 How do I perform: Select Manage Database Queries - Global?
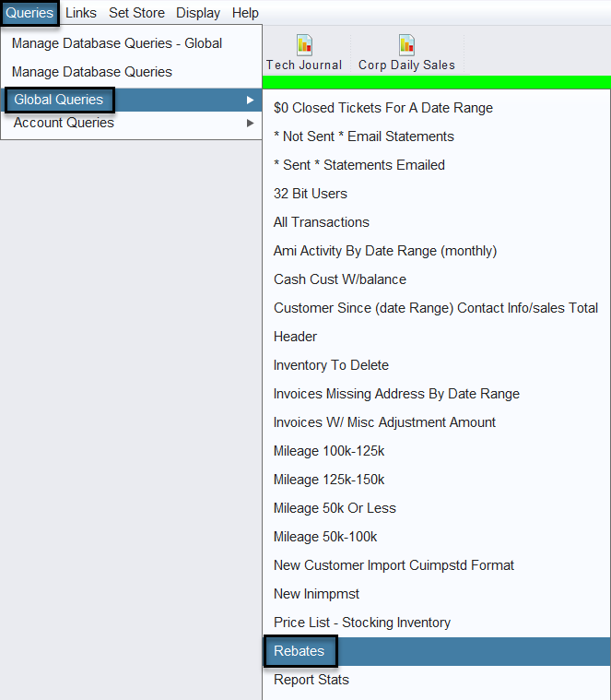point(117,43)
